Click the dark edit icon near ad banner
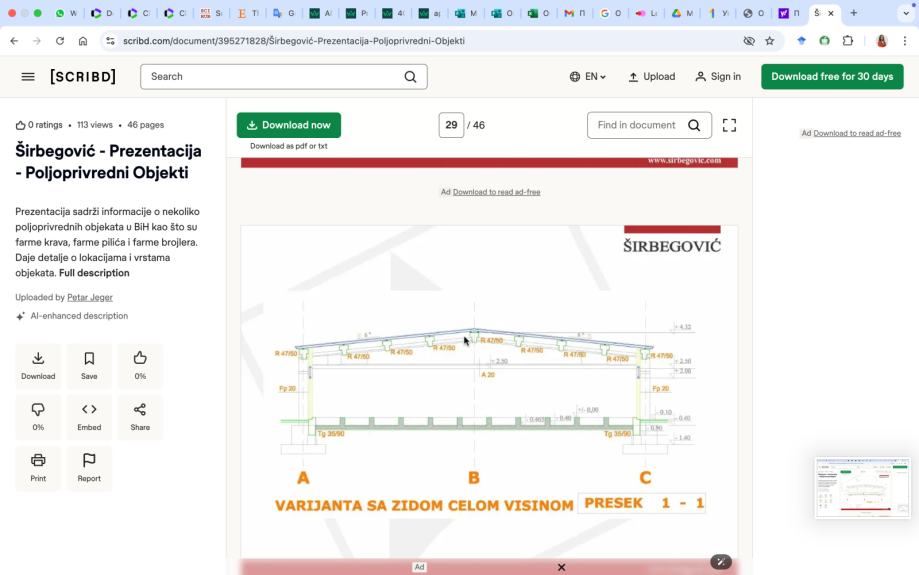The width and height of the screenshot is (919, 575). pos(721,562)
